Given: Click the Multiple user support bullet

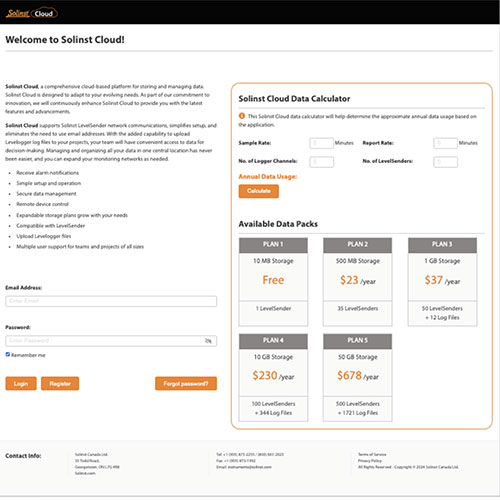Looking at the screenshot, I should (x=80, y=247).
